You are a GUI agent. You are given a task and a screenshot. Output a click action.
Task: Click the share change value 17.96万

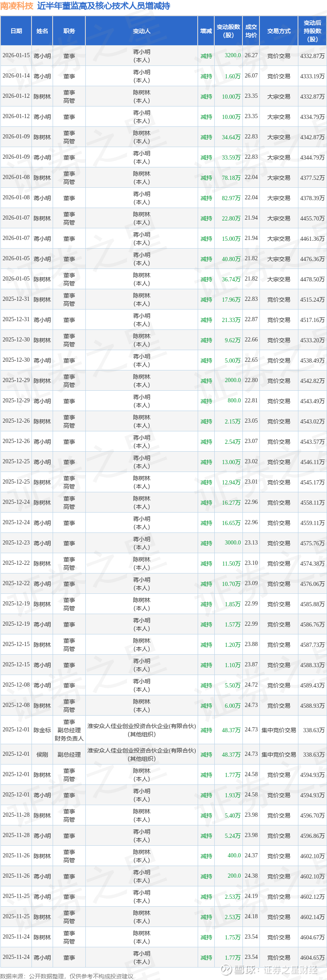231,300
